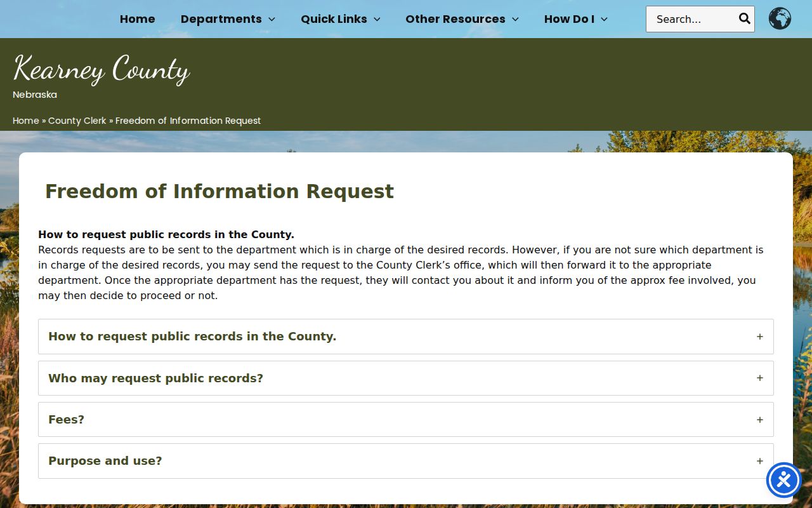The image size is (812, 508).
Task: Click plus icon on Purpose and use row
Action: click(759, 461)
